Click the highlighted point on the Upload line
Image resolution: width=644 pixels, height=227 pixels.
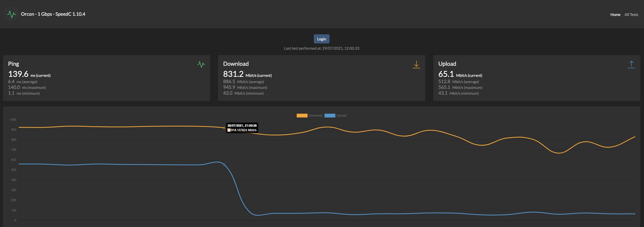[x=224, y=165]
